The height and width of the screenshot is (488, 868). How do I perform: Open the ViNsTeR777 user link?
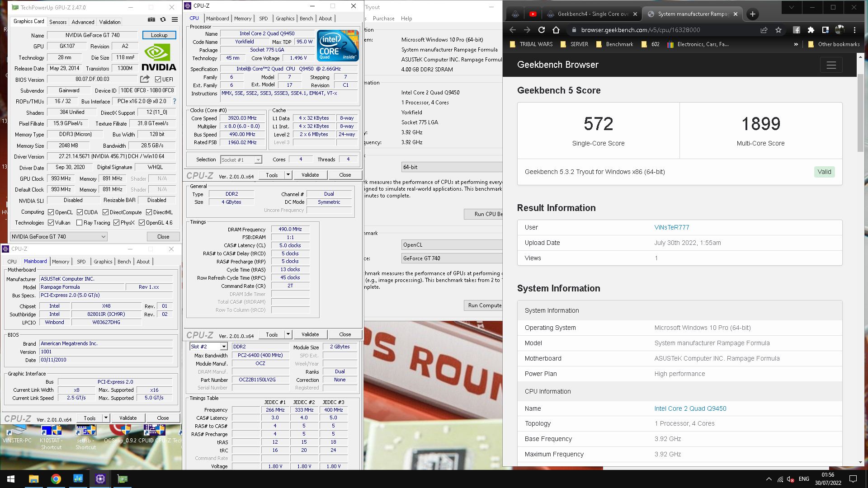(672, 227)
